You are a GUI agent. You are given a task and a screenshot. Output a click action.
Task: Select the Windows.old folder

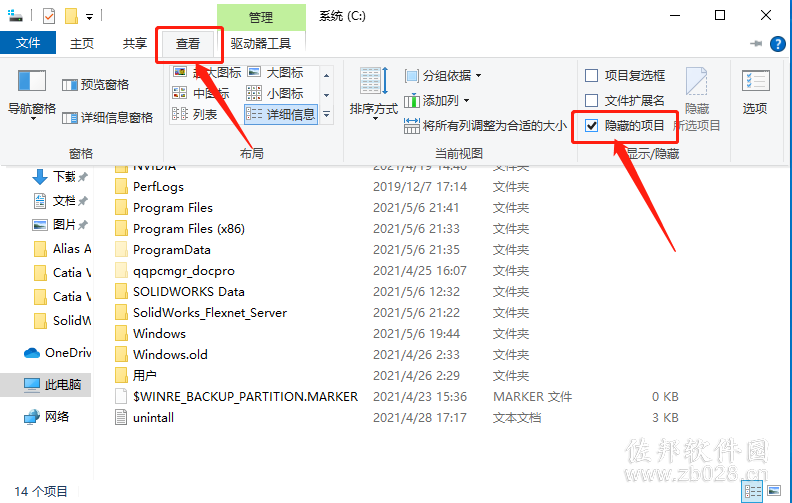coord(170,355)
